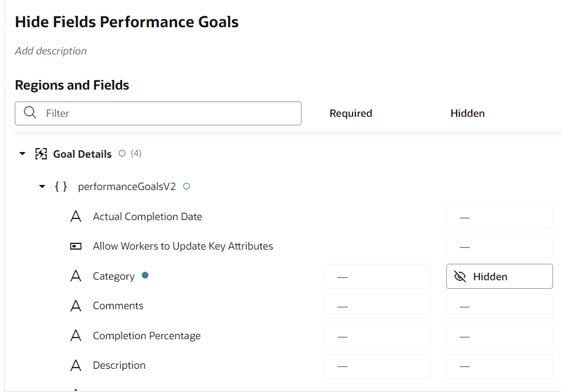The height and width of the screenshot is (392, 561).
Task: Click the Hide Fields Performance Goals title
Action: [127, 22]
